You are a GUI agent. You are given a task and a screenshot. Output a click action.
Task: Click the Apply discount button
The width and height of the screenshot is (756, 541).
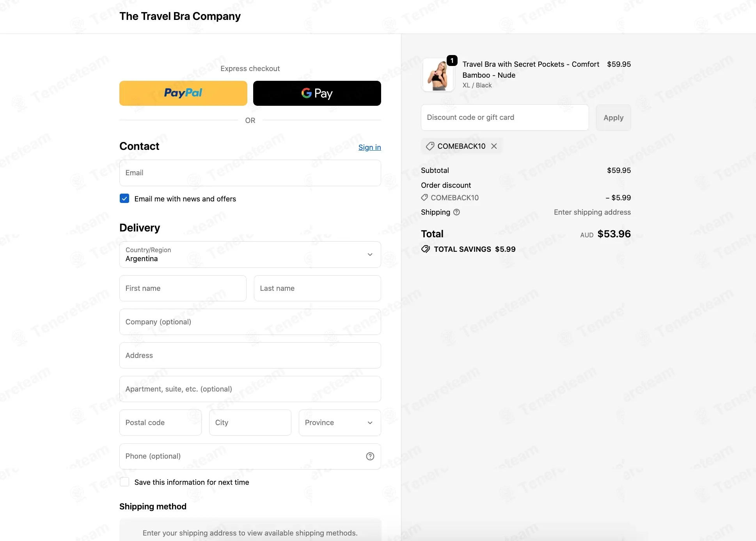(x=613, y=117)
